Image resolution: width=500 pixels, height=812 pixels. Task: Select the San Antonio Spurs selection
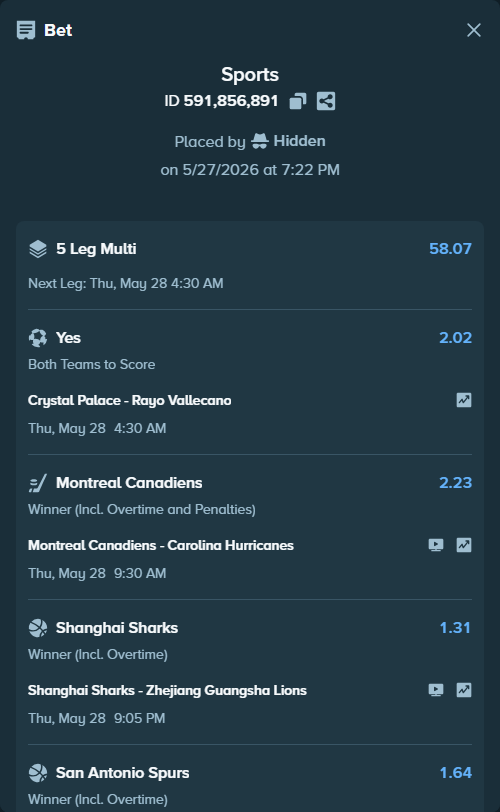(123, 773)
